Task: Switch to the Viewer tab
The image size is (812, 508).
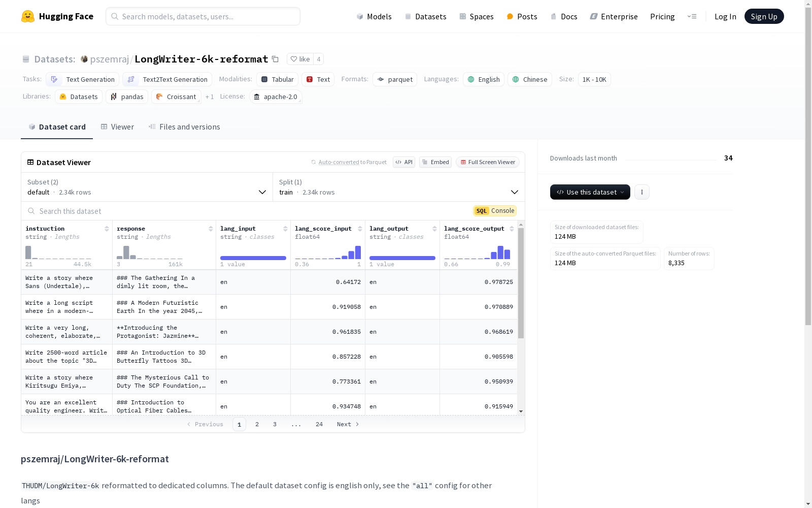Action: click(117, 127)
